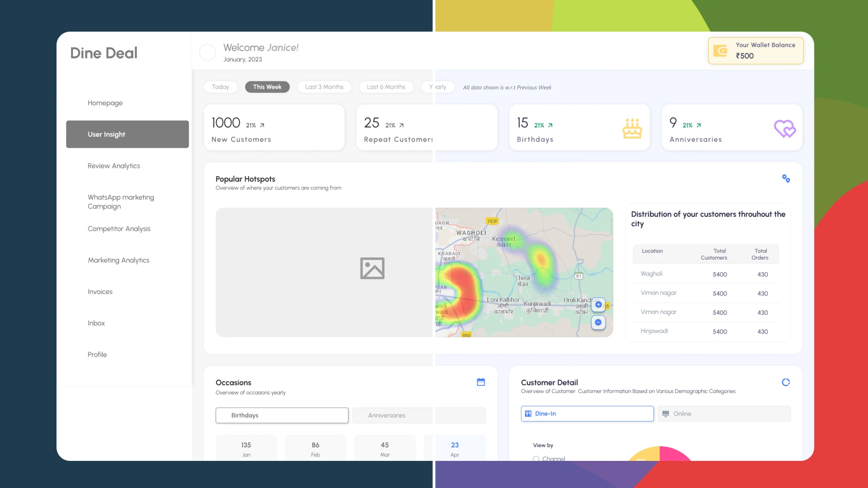Click the previous week data note

coord(507,88)
